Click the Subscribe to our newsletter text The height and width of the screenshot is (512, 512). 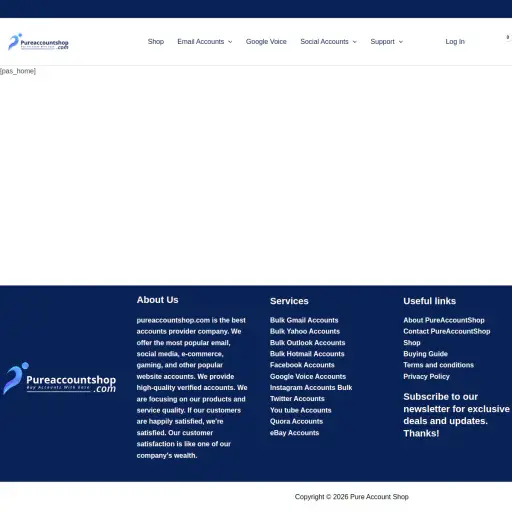tap(456, 415)
